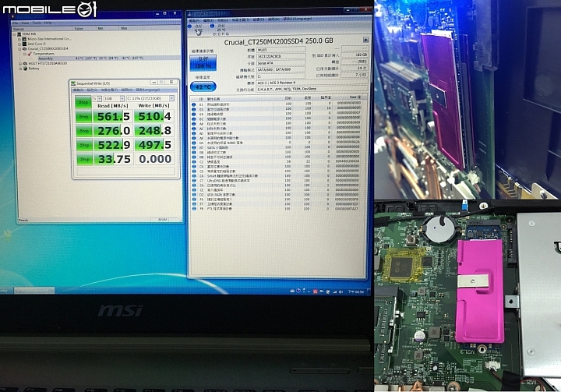Click the next-disk arrow button in CrystalDiskInfo
The height and width of the screenshot is (392, 561).
coord(365,40)
